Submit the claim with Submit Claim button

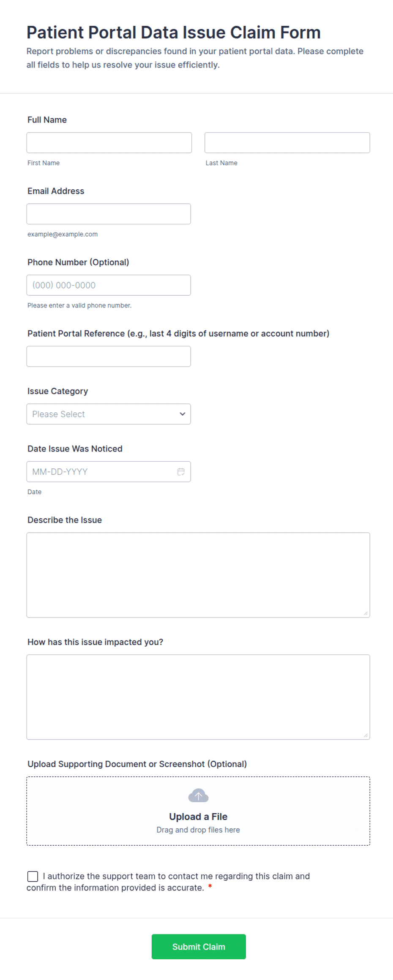(199, 947)
